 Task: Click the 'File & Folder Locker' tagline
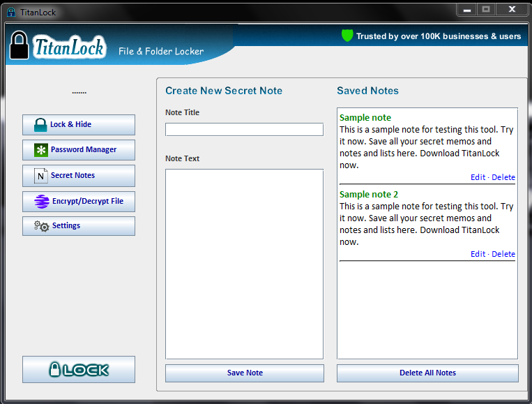pos(161,51)
